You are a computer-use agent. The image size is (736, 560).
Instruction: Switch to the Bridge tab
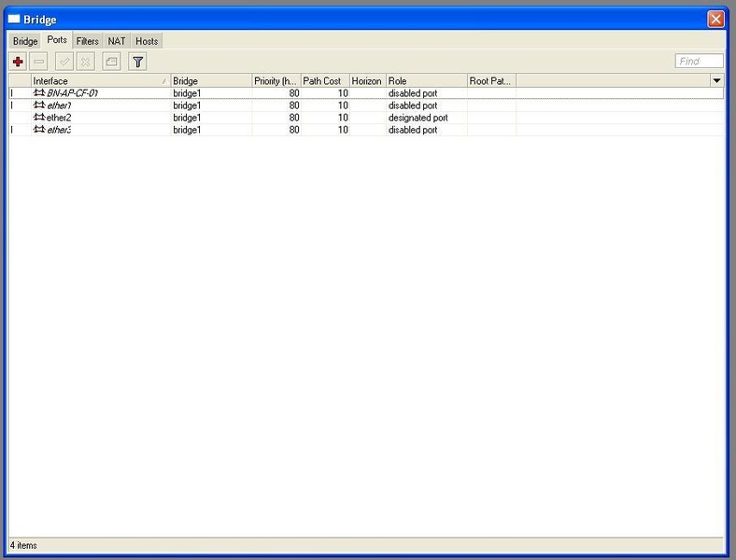click(x=25, y=41)
